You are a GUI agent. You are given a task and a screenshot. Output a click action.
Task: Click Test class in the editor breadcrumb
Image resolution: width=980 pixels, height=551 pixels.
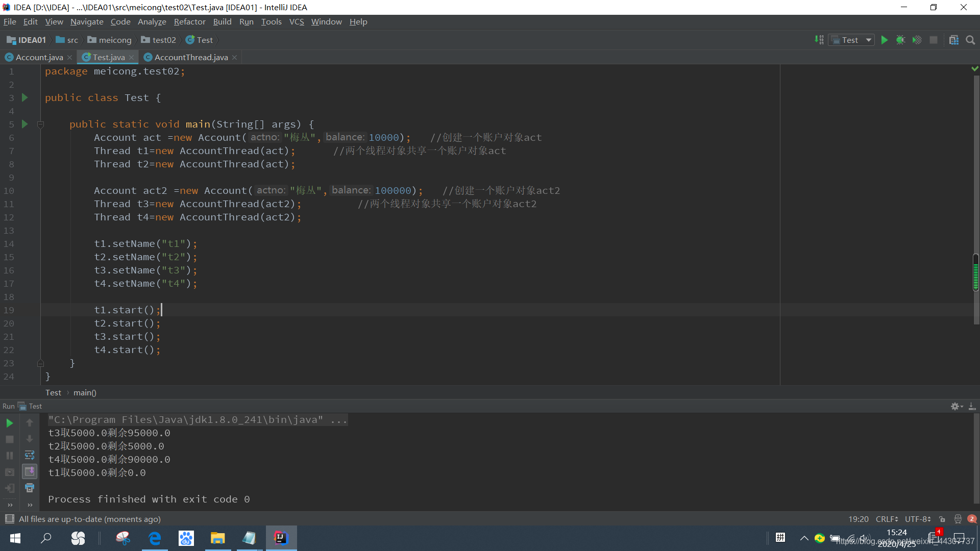click(53, 392)
